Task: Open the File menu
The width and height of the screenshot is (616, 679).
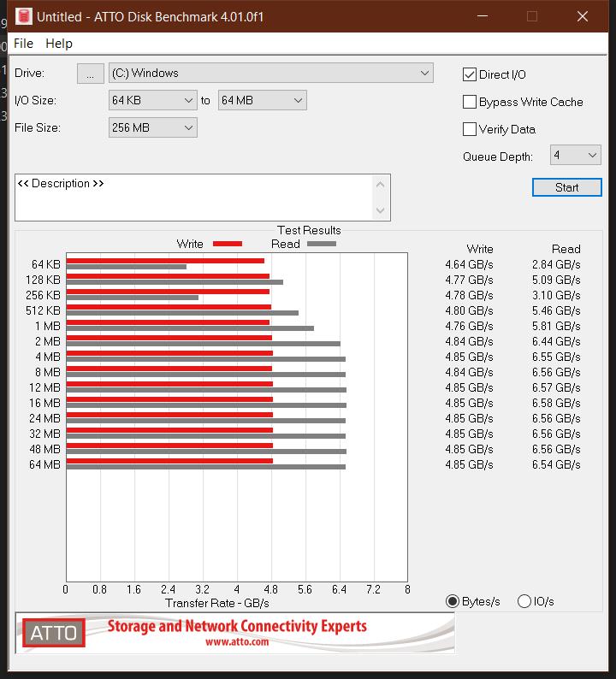Action: [23, 44]
